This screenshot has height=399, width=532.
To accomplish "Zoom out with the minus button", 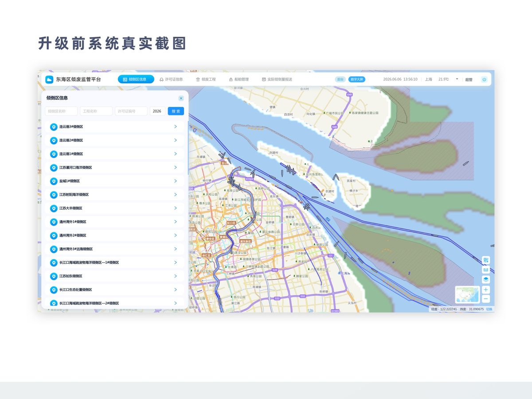I will click(486, 298).
